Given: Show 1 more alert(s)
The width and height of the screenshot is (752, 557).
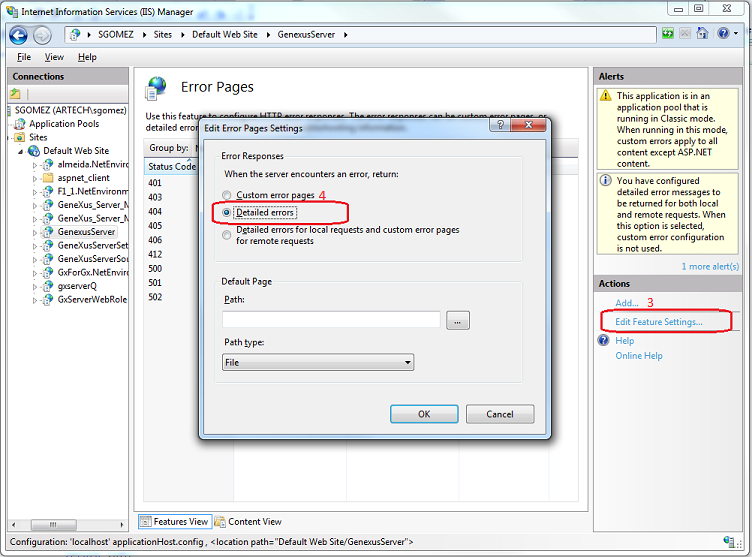Looking at the screenshot, I should click(x=710, y=266).
